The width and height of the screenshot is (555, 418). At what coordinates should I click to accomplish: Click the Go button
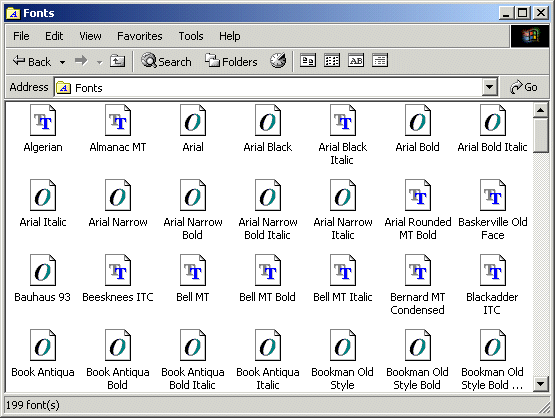click(524, 87)
